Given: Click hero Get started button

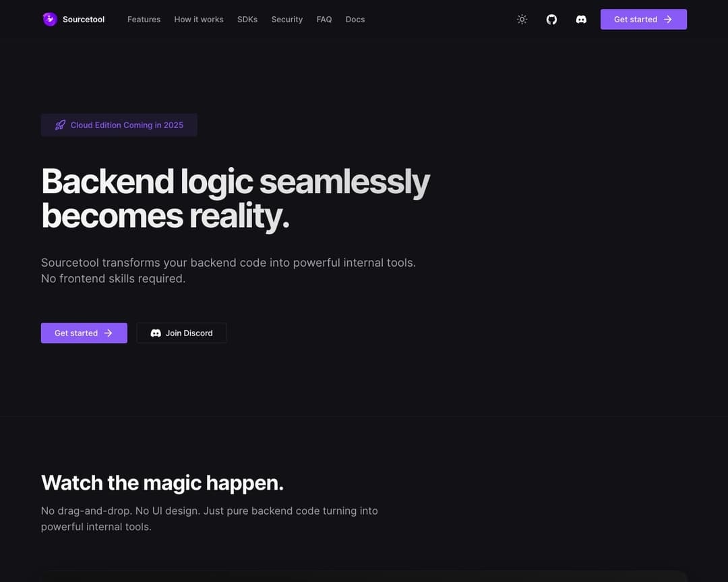Looking at the screenshot, I should pyautogui.click(x=84, y=333).
